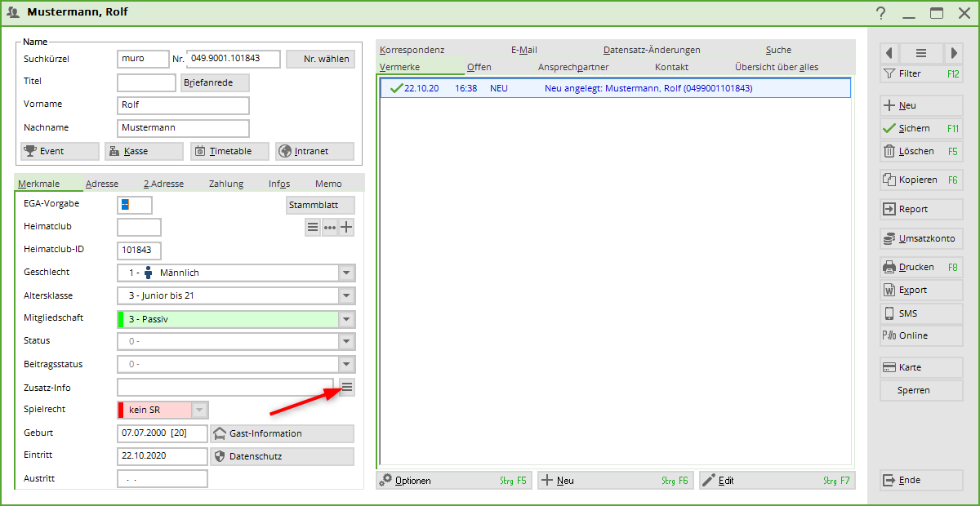
Task: Open the Korrespondenz tab
Action: (x=412, y=50)
